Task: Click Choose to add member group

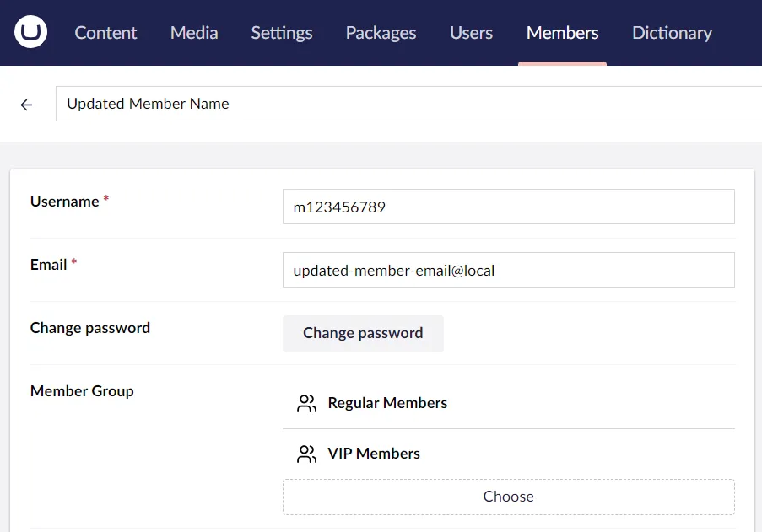Action: [508, 497]
